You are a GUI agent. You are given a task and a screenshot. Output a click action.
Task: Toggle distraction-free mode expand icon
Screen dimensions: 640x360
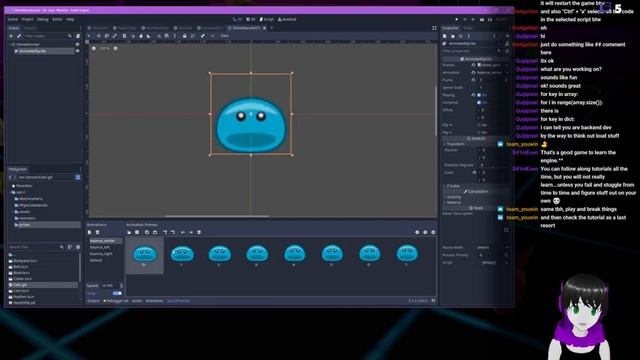434,28
